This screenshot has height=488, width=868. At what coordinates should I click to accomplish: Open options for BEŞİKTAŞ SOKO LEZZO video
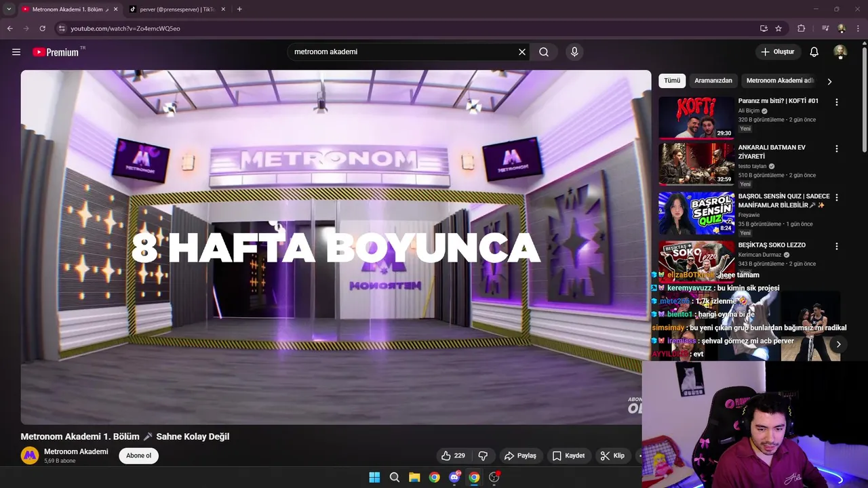(837, 247)
